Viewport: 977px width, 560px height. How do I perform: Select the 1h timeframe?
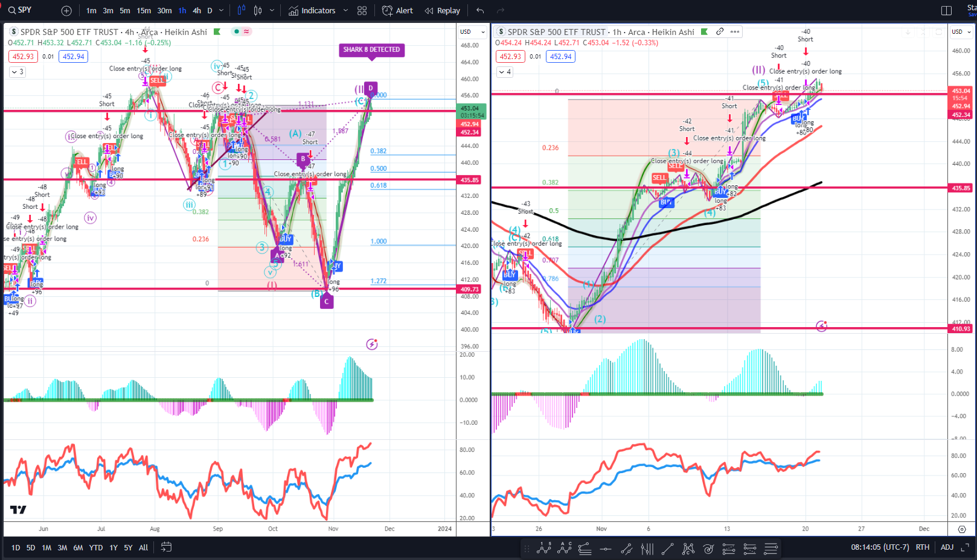[x=182, y=11]
